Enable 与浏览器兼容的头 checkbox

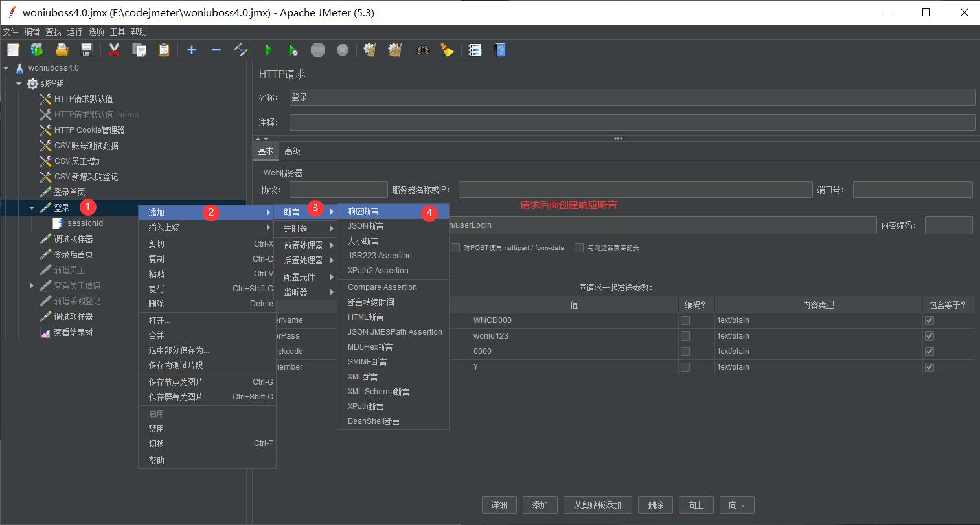point(579,248)
